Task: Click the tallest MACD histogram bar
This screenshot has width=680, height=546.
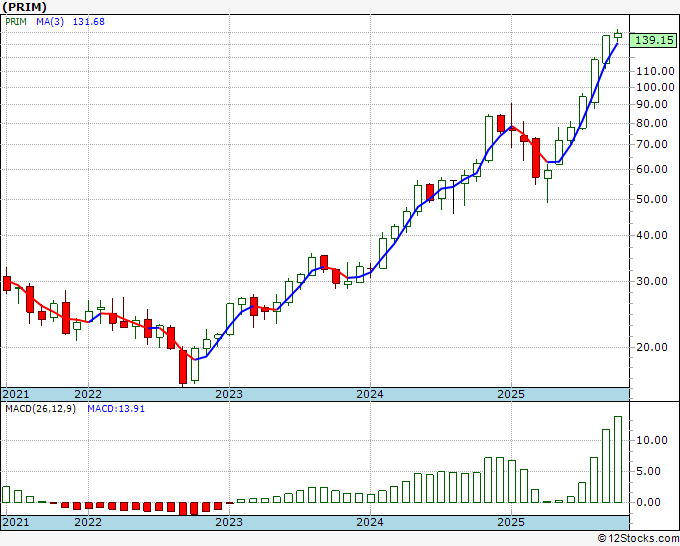Action: [618, 459]
